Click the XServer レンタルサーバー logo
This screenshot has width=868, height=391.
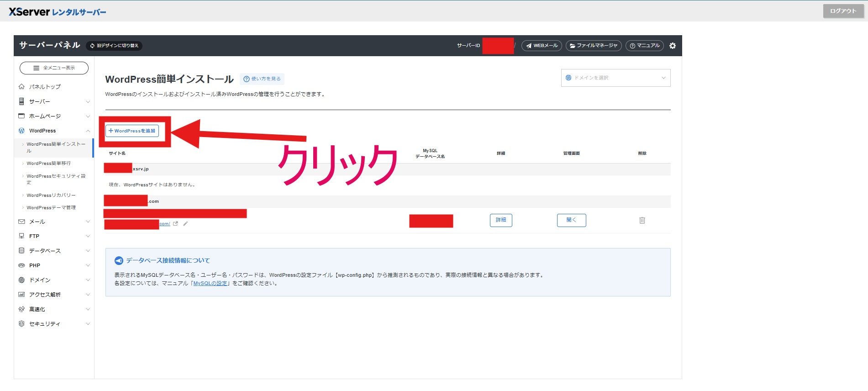(x=58, y=12)
